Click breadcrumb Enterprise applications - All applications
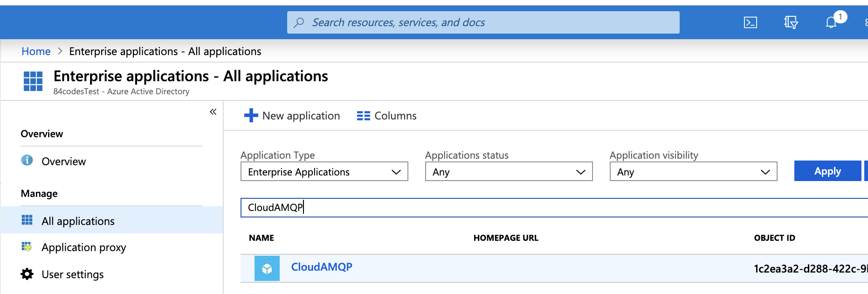868x294 pixels. click(165, 51)
